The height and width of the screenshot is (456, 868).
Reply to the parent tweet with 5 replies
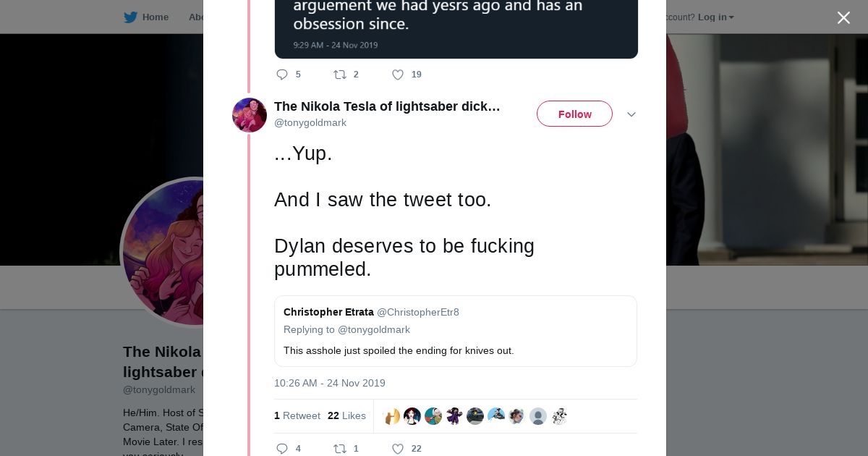coord(282,75)
